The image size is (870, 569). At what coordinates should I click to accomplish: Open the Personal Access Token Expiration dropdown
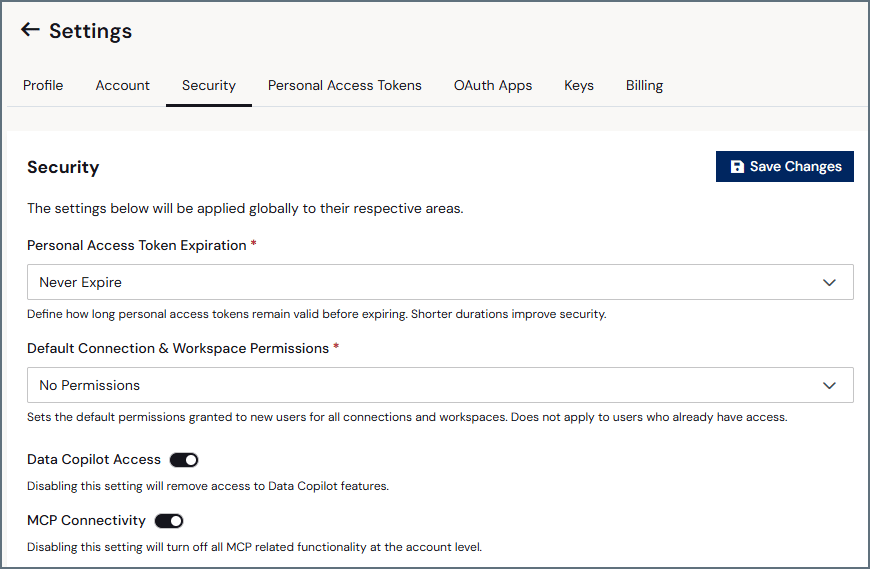click(x=440, y=282)
